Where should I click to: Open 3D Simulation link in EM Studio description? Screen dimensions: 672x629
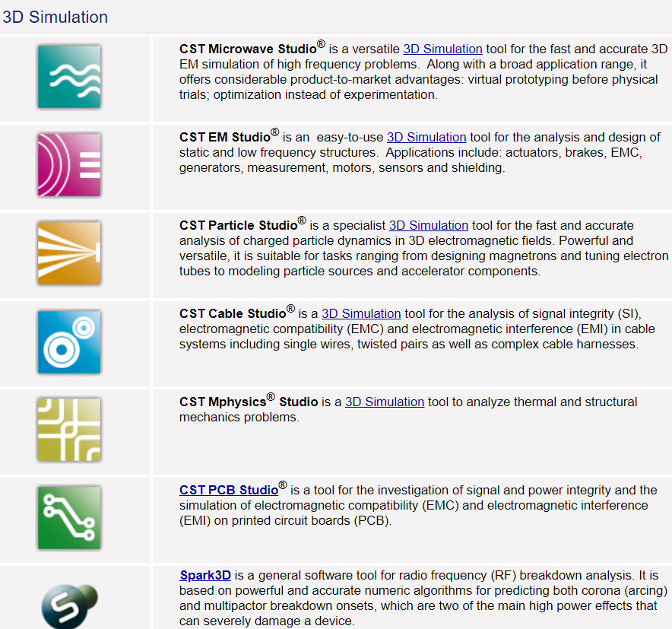[426, 138]
